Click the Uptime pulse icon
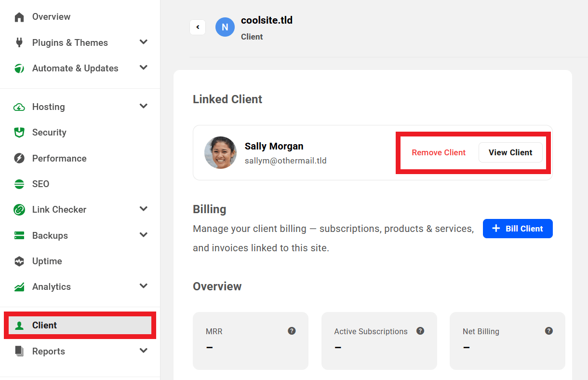588x380 pixels. (x=19, y=261)
